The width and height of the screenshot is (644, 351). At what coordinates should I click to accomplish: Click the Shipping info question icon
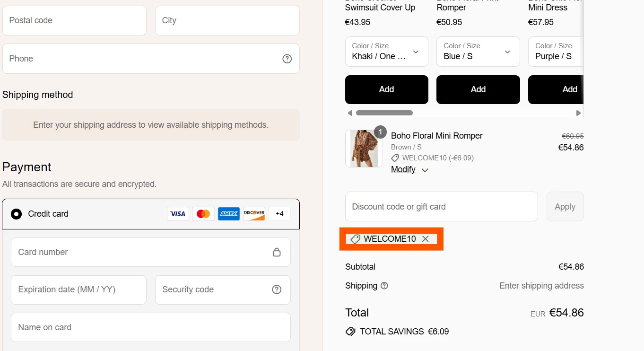[x=384, y=286]
